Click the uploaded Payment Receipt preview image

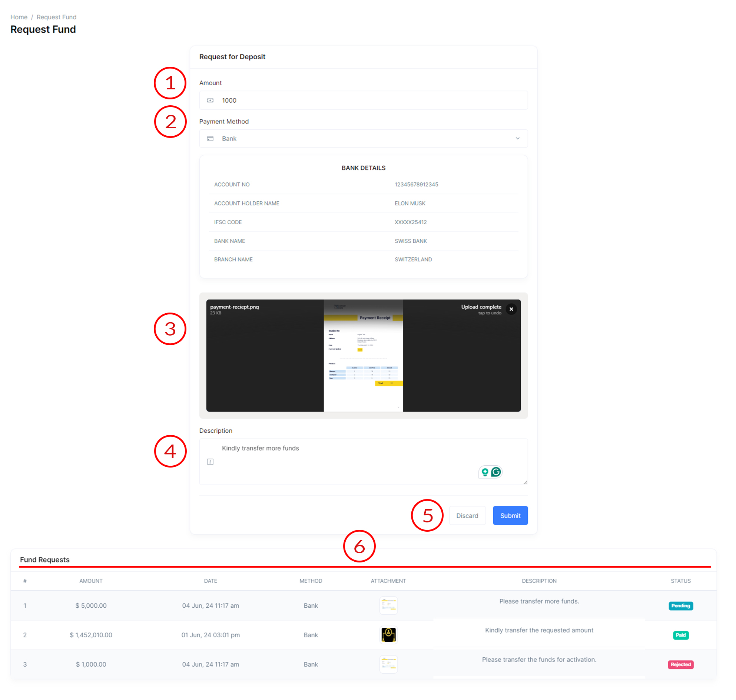363,356
